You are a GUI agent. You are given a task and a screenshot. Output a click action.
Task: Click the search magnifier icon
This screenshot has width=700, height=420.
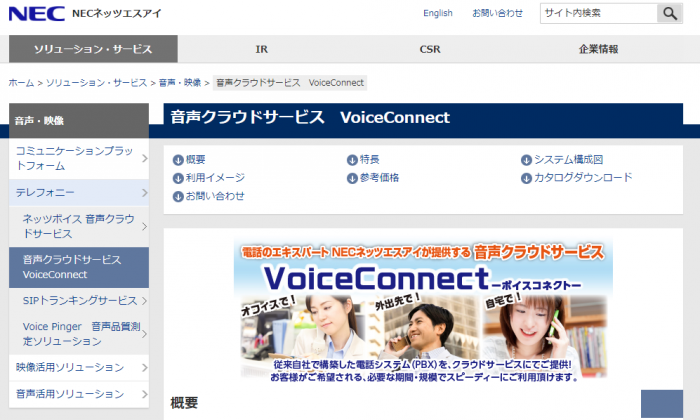(669, 13)
